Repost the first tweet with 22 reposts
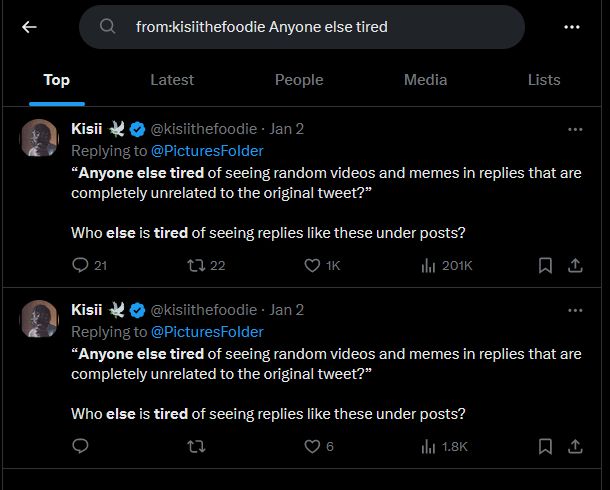The height and width of the screenshot is (490, 610). pos(196,265)
